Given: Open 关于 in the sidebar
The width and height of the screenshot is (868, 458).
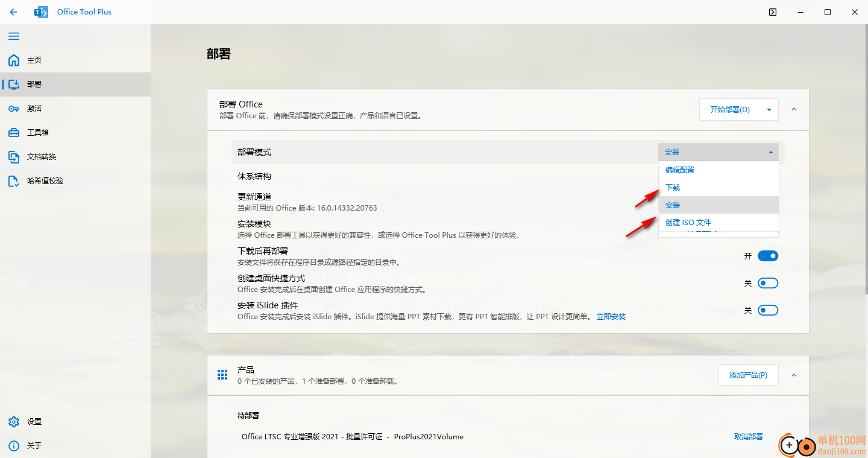Looking at the screenshot, I should [x=75, y=446].
